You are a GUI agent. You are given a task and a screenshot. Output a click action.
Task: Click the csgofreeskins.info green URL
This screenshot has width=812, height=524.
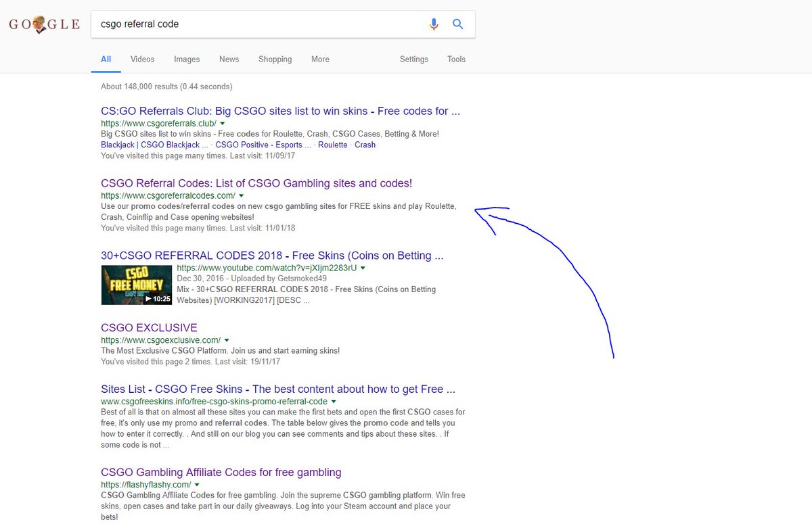tap(214, 402)
